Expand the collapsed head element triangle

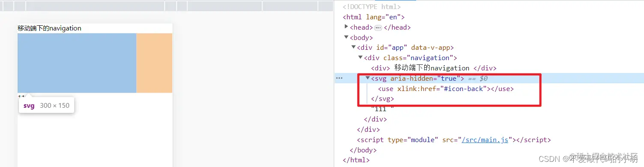[x=347, y=27]
